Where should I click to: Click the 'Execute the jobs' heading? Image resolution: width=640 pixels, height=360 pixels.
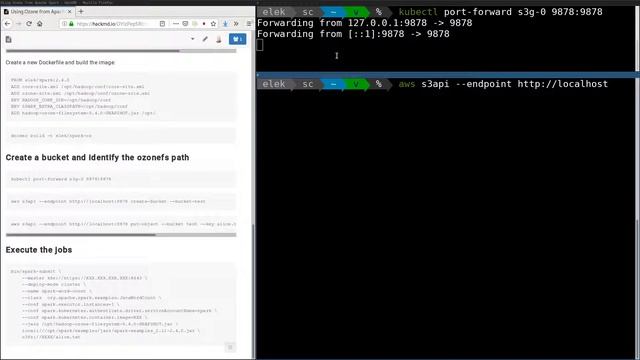click(x=39, y=250)
